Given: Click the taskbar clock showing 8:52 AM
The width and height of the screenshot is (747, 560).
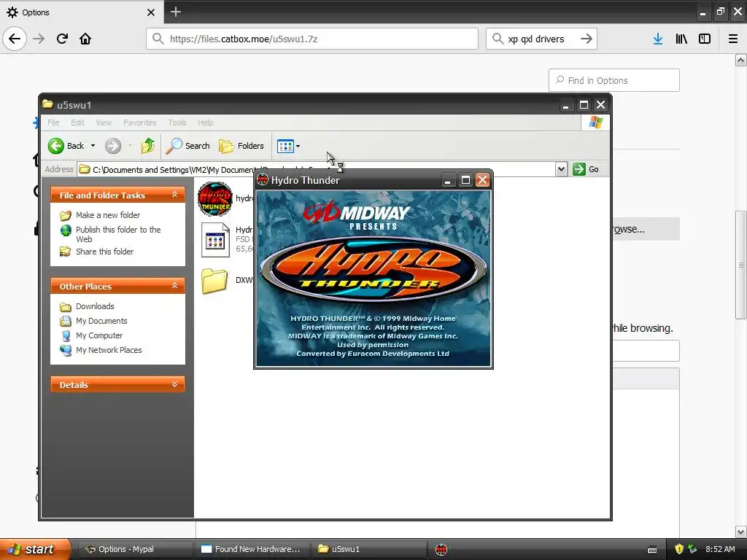Looking at the screenshot, I should (720, 549).
